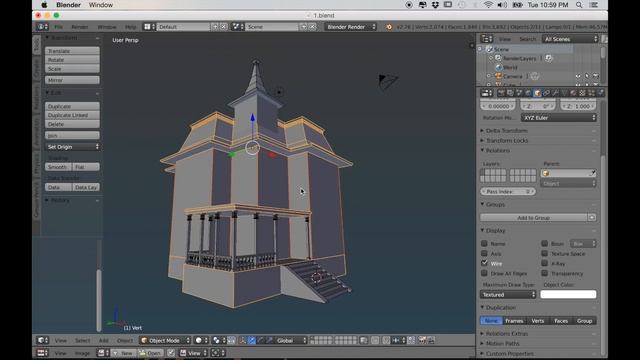Screen dimensions: 640x360
Task: Open the Blender Render engine dropdown
Action: [350, 27]
